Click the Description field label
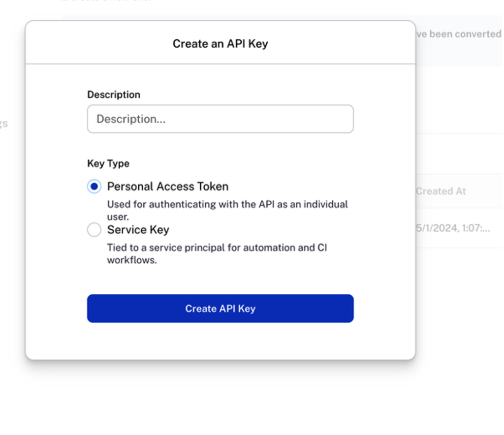504x435 pixels. coord(114,94)
